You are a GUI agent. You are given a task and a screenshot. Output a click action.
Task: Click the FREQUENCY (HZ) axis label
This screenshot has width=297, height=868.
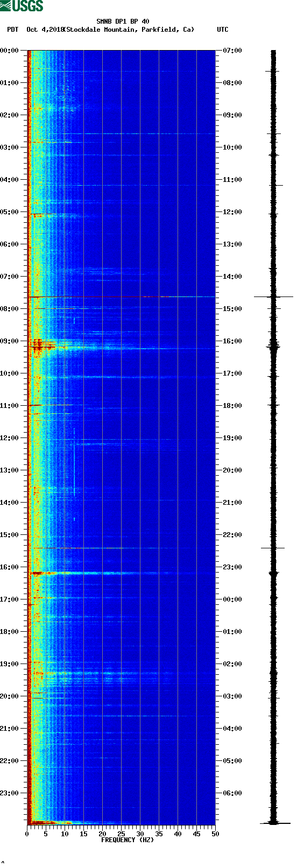pos(128,840)
